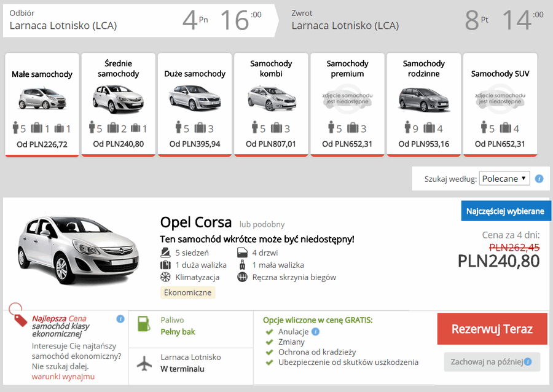Click the white car image in Średnie samochody
Image resolution: width=553 pixels, height=392 pixels.
tap(119, 99)
